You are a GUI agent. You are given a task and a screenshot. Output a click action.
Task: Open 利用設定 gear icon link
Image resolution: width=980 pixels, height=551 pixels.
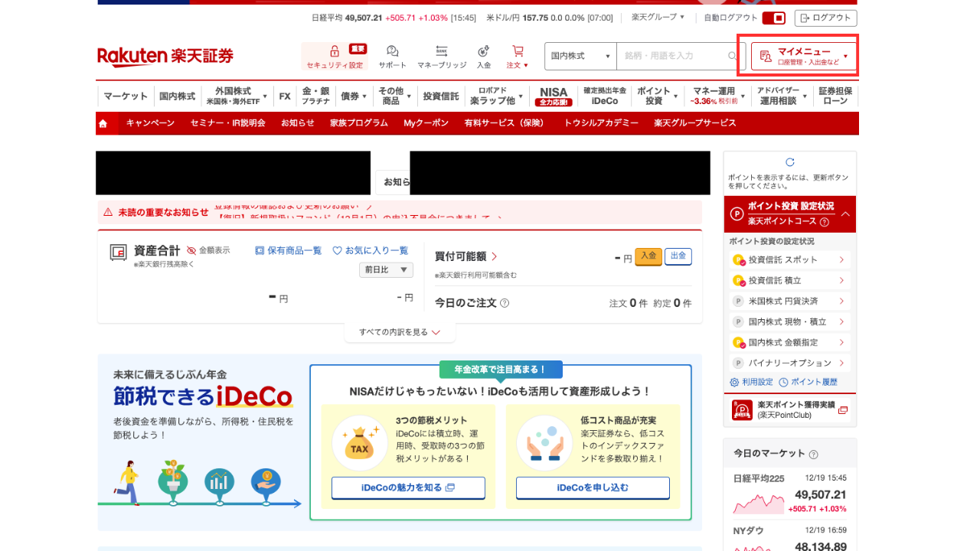tap(734, 382)
